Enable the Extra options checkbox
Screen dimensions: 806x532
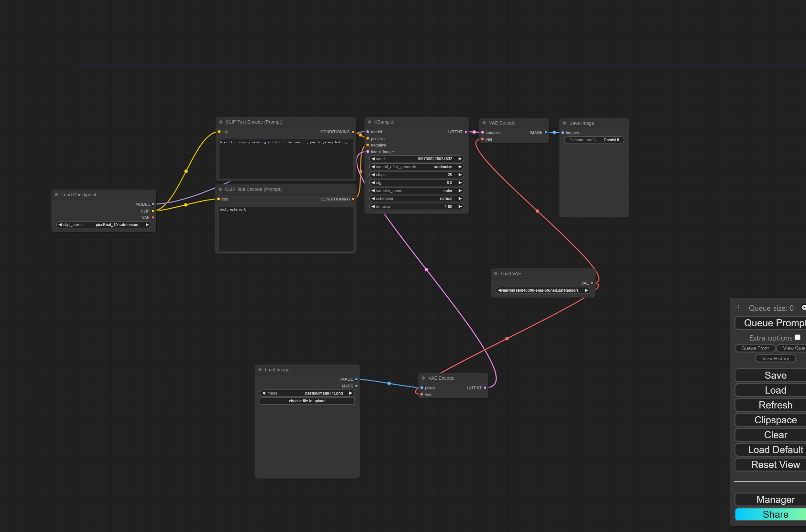point(798,337)
